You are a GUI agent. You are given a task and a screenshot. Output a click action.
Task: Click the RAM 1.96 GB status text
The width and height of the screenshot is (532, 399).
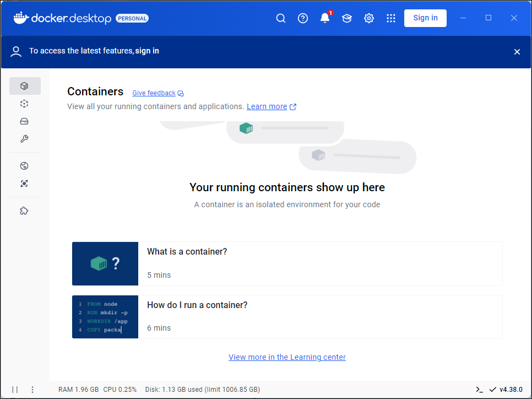(x=78, y=390)
